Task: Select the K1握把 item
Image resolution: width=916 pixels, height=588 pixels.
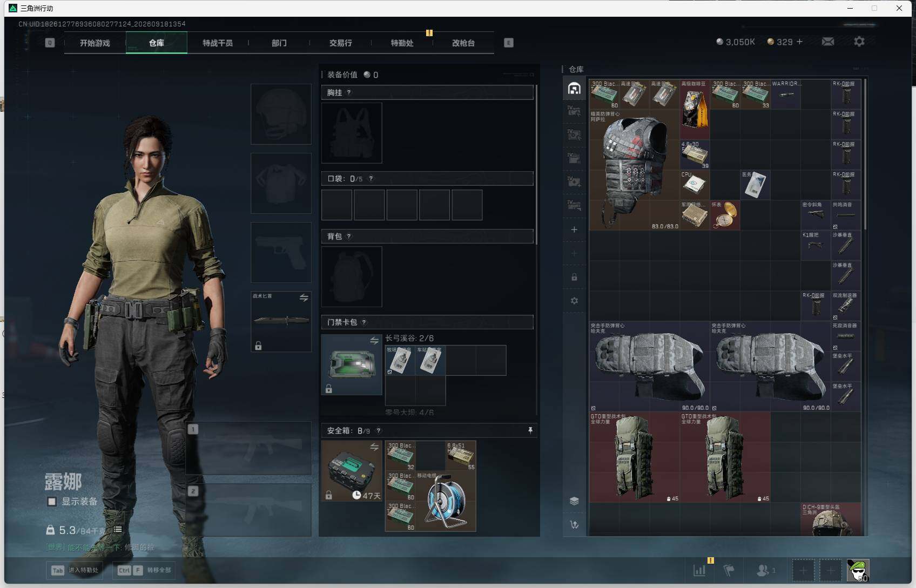Action: tap(816, 246)
